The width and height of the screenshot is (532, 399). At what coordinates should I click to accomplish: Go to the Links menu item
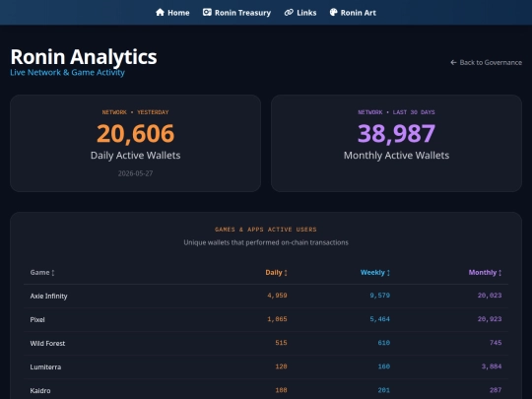300,13
